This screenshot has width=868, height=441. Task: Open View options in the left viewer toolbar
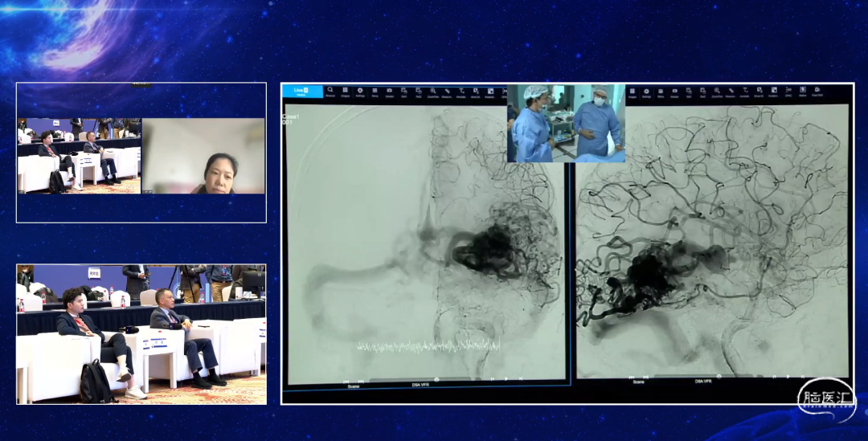coord(375,92)
